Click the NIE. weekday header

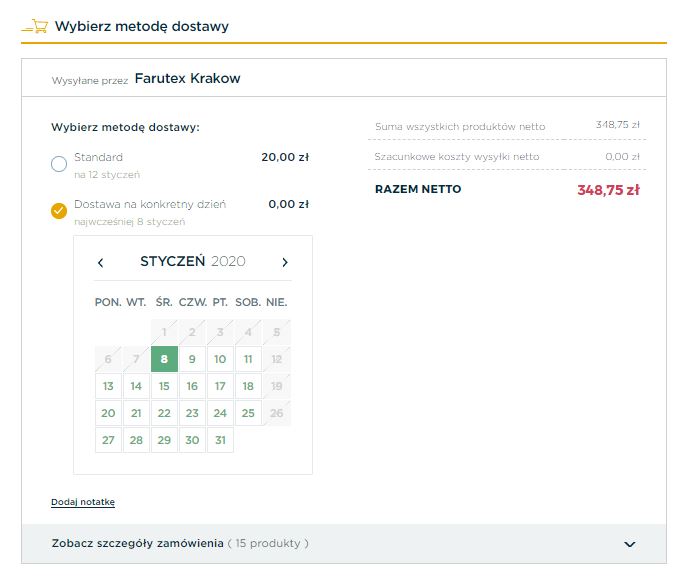(277, 302)
